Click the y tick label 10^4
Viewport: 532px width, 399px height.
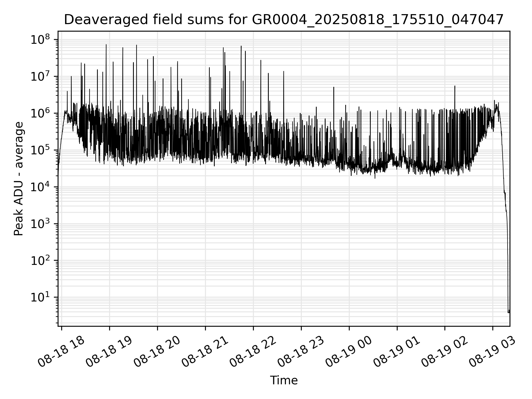click(x=40, y=187)
